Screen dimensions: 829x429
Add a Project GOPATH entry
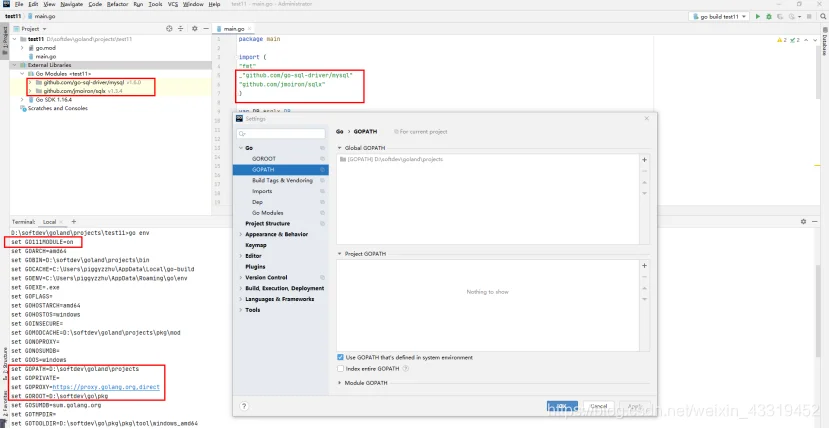tap(644, 266)
